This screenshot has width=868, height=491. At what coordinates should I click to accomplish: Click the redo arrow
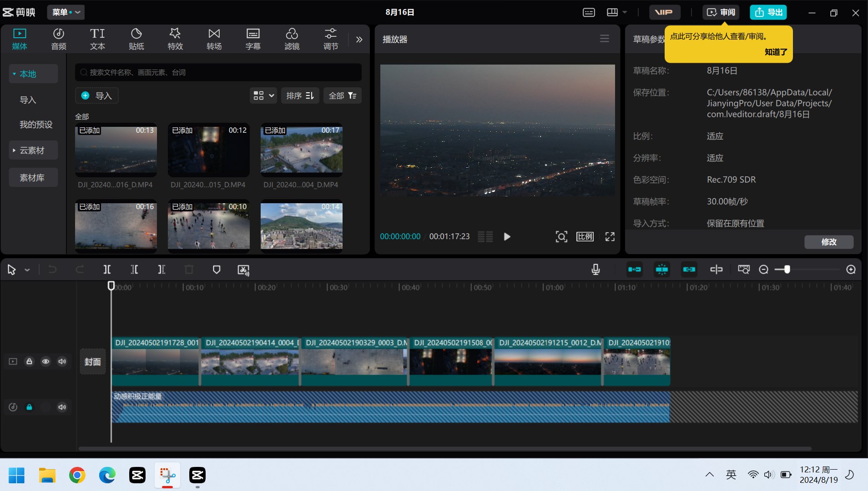(80, 270)
